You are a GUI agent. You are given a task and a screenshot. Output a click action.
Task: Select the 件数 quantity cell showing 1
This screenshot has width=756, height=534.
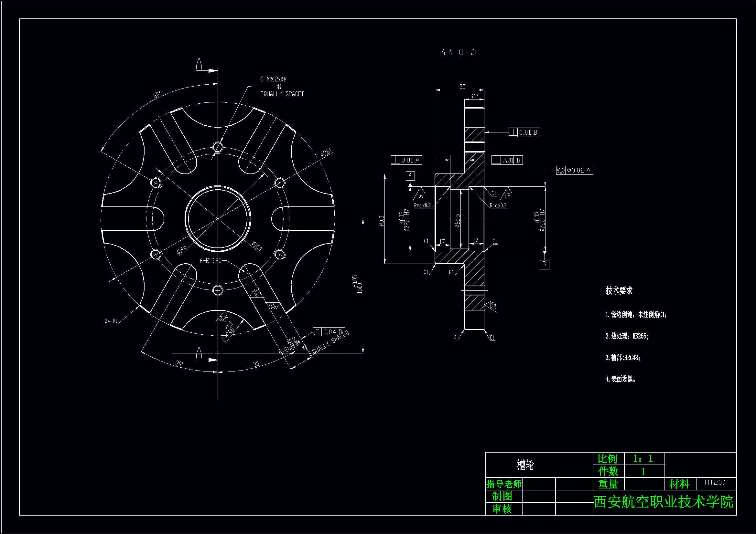point(644,472)
